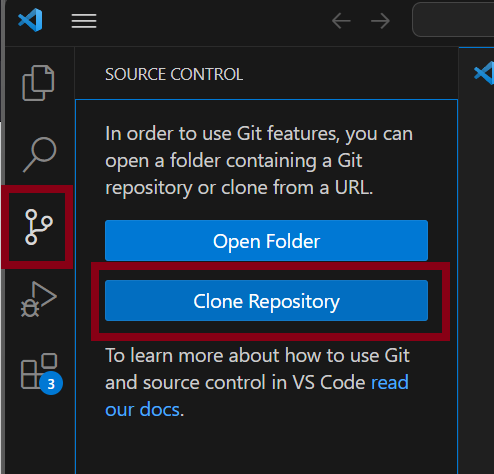
Task: Open the Explorer view in activity bar
Action: click(38, 83)
